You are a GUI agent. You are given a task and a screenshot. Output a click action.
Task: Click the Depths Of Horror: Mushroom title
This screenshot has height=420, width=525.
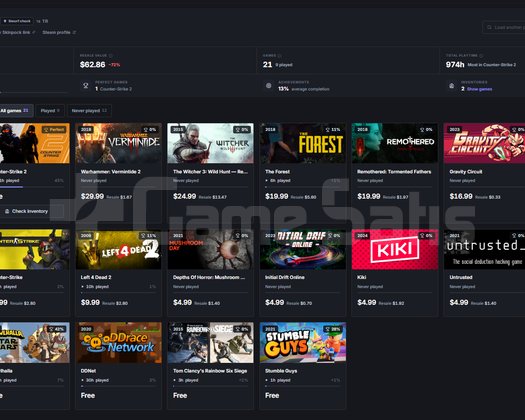coord(209,277)
